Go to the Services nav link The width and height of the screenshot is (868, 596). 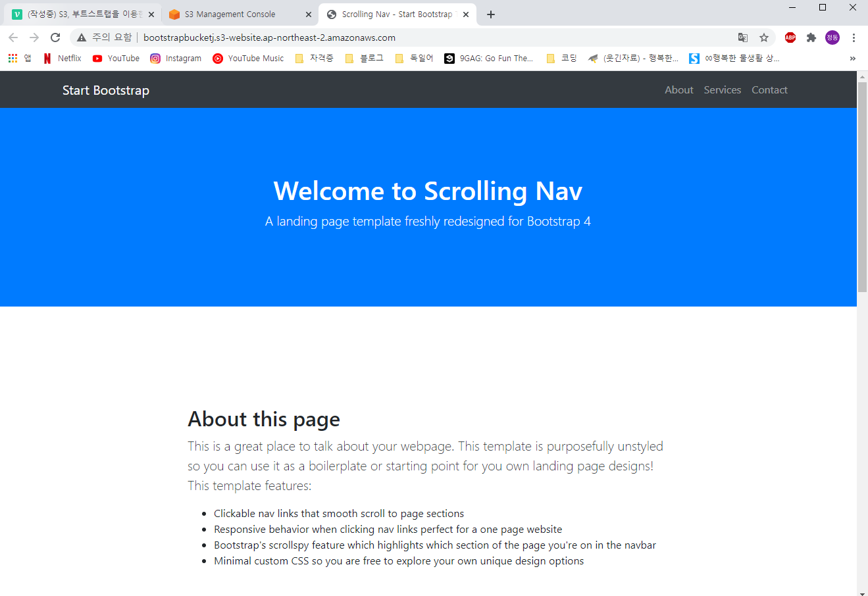[x=723, y=90]
